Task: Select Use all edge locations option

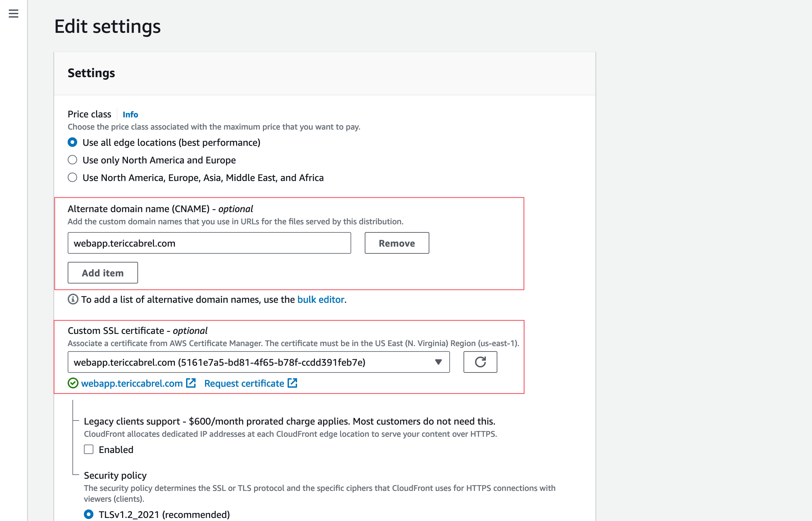Action: click(72, 142)
